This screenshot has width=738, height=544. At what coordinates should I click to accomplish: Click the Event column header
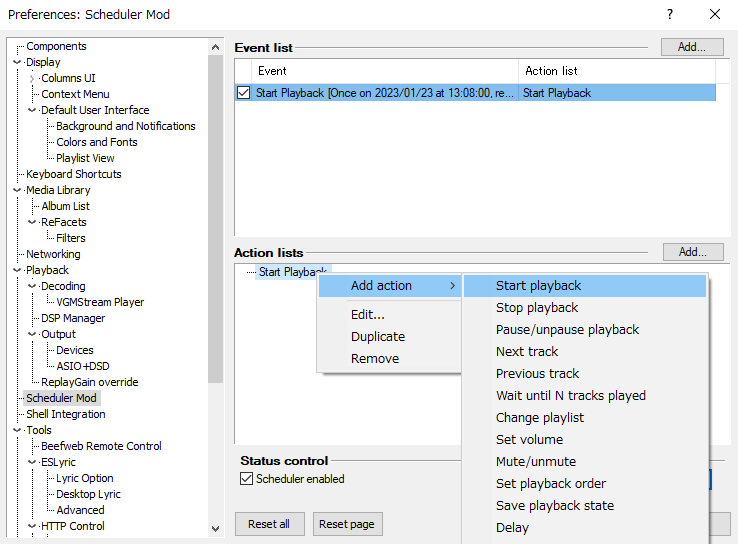pyautogui.click(x=385, y=71)
